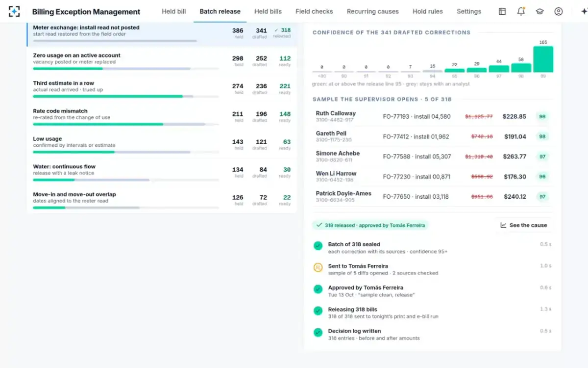Click field order FO-77230 install 00,871

[416, 177]
